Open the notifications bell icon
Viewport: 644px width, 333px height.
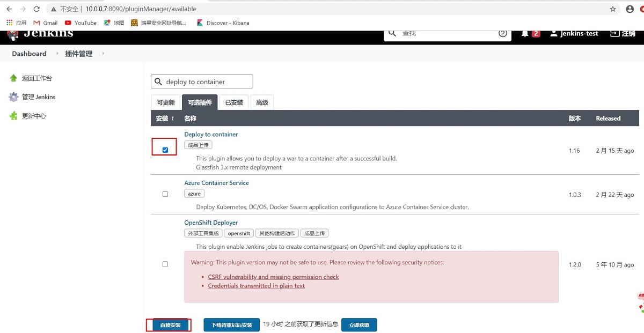pyautogui.click(x=525, y=33)
